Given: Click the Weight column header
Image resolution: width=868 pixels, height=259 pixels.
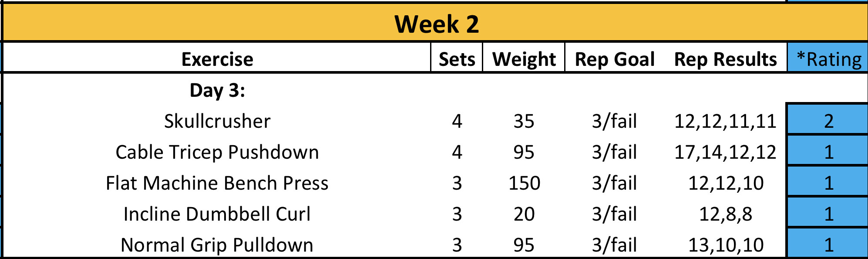Looking at the screenshot, I should pyautogui.click(x=524, y=59).
